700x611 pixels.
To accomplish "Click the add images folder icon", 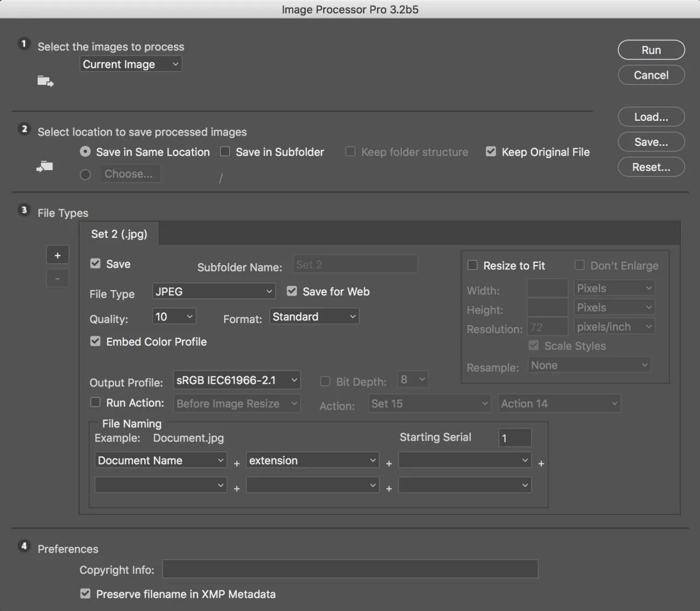I will pos(45,81).
